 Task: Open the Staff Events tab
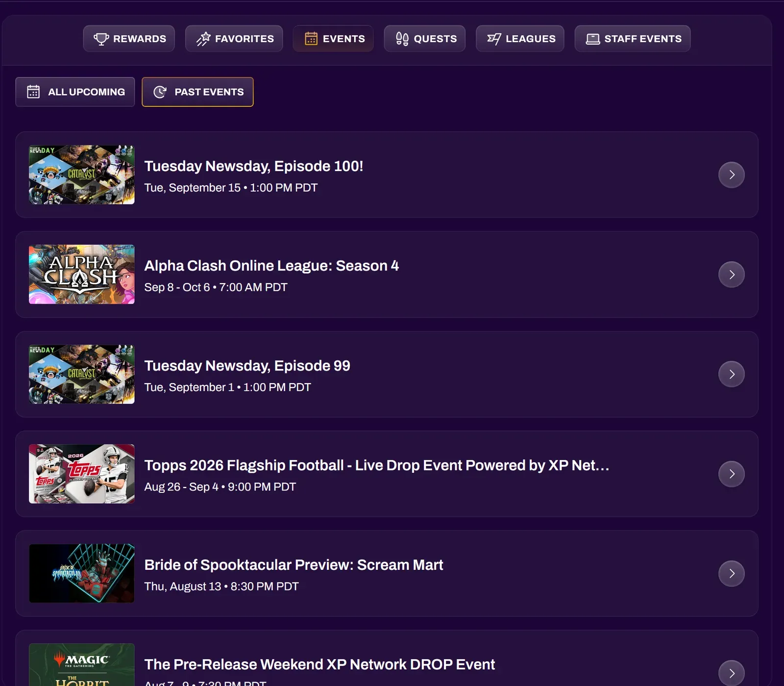pyautogui.click(x=633, y=39)
